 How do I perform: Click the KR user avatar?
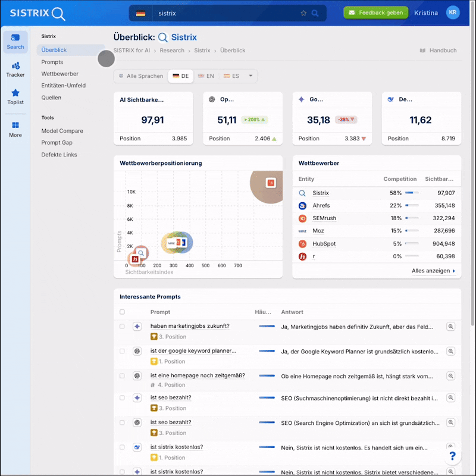(453, 12)
